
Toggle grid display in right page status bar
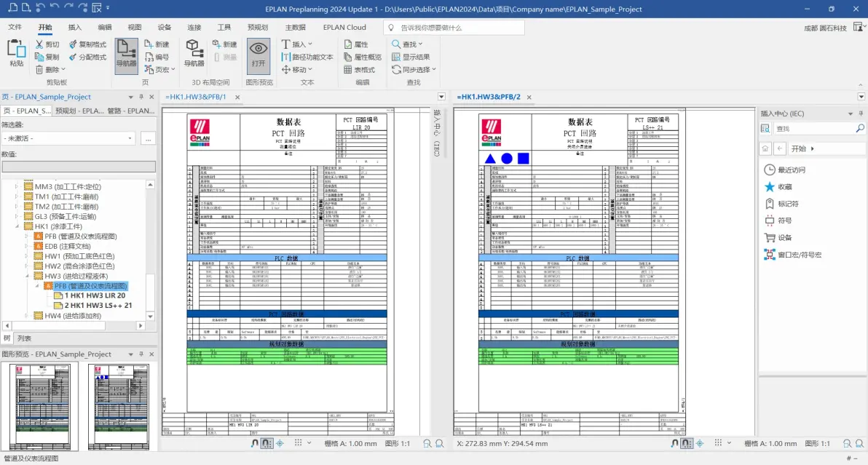[718, 443]
